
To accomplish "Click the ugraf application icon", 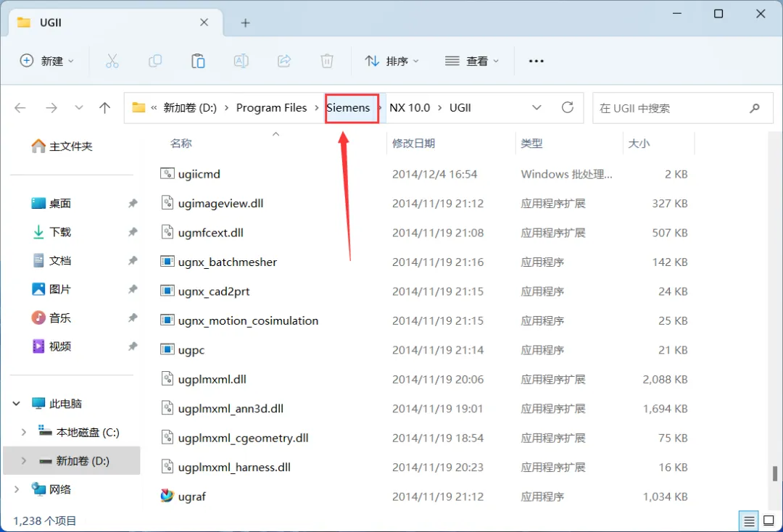I will [167, 496].
